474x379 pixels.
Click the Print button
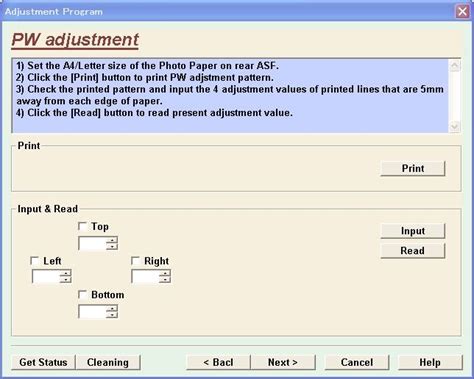413,168
